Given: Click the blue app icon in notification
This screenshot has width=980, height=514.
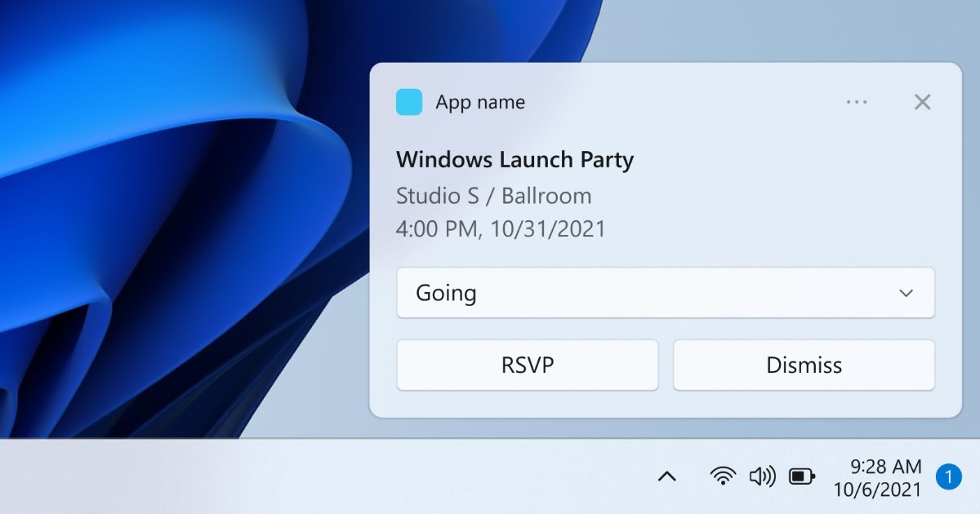Looking at the screenshot, I should point(409,102).
